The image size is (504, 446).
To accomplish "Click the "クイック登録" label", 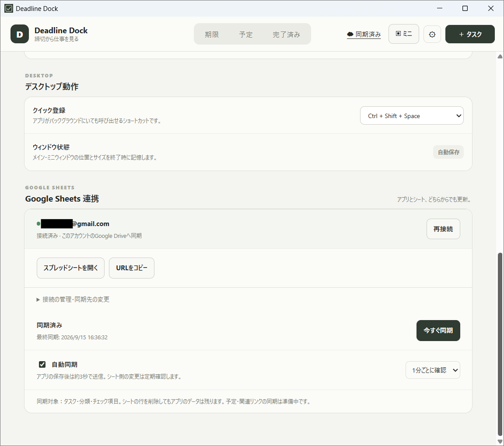I will pos(49,111).
